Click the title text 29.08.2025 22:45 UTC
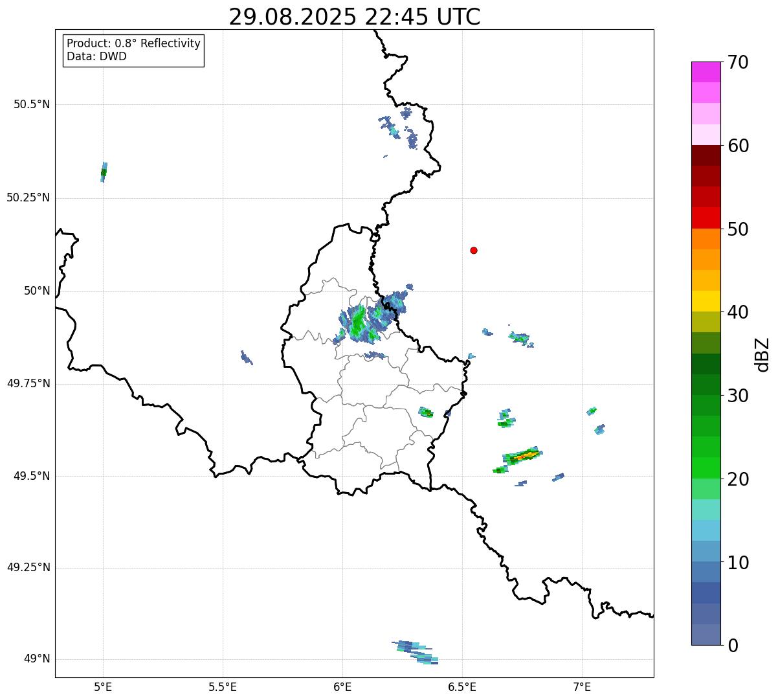The height and width of the screenshot is (700, 778). coord(355,17)
